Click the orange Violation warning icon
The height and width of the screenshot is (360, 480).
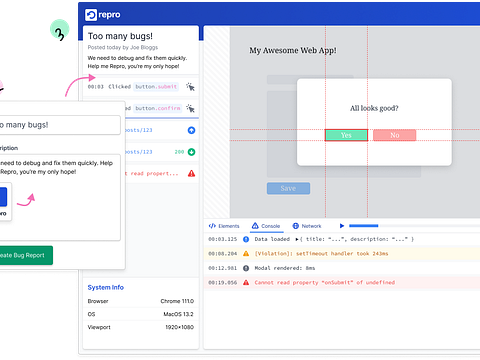246,254
